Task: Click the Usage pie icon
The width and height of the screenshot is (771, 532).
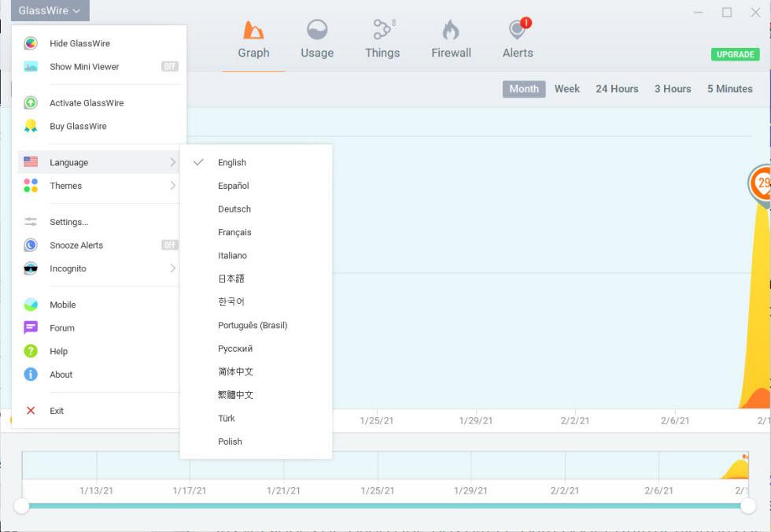Action: [317, 29]
